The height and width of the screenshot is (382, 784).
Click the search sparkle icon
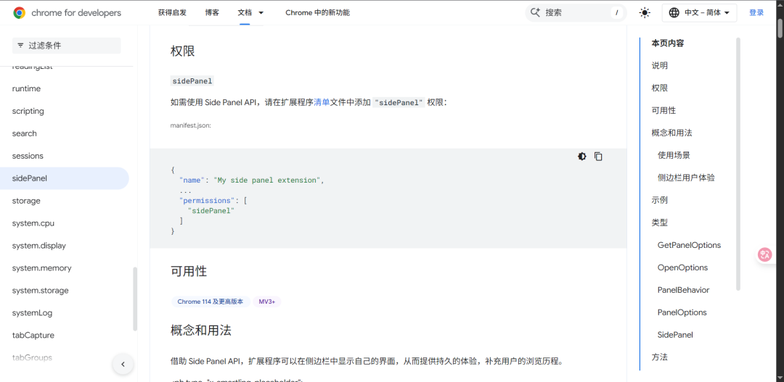pos(535,13)
